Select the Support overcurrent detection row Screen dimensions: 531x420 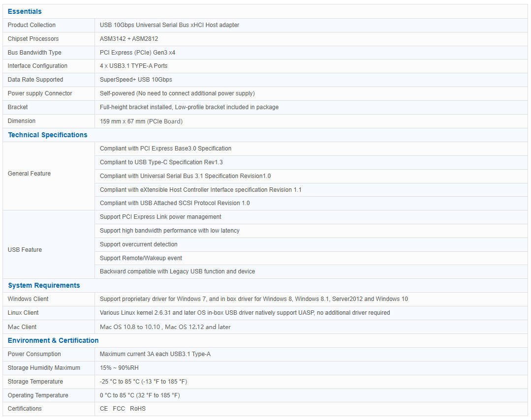(138, 244)
